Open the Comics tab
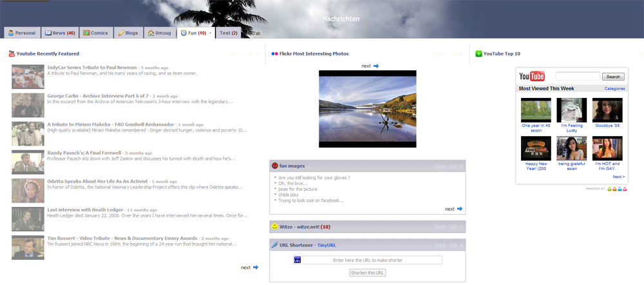The height and width of the screenshot is (285, 644). pyautogui.click(x=96, y=33)
